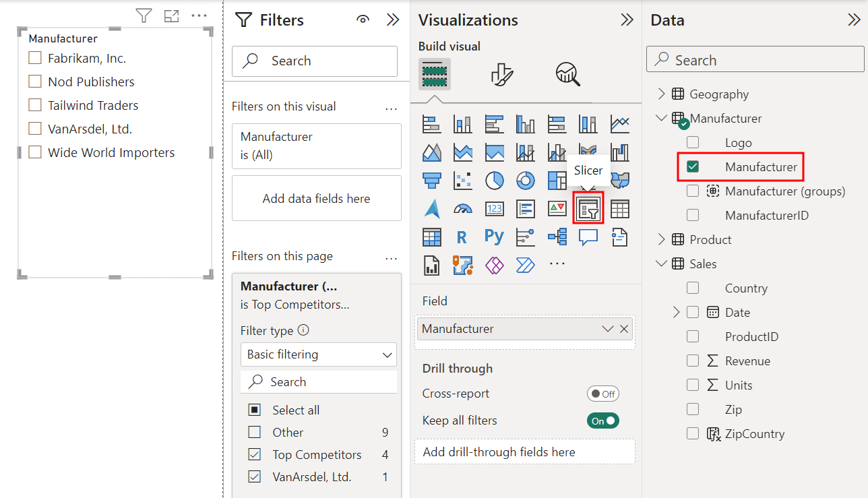
Task: Select the Python visual
Action: pos(494,237)
